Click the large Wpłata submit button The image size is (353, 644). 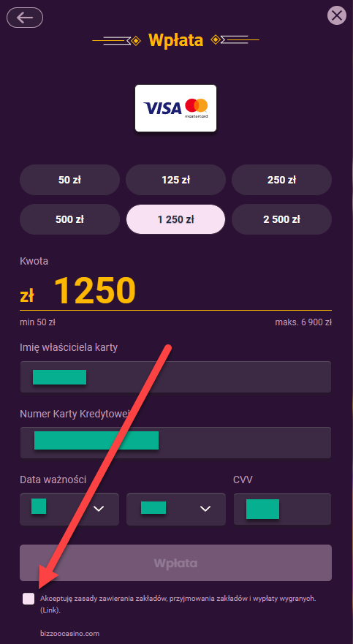click(175, 563)
